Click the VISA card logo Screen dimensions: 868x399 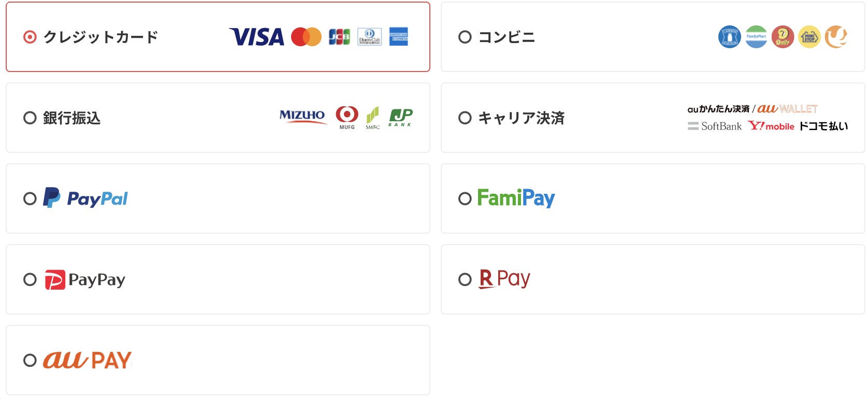click(256, 37)
